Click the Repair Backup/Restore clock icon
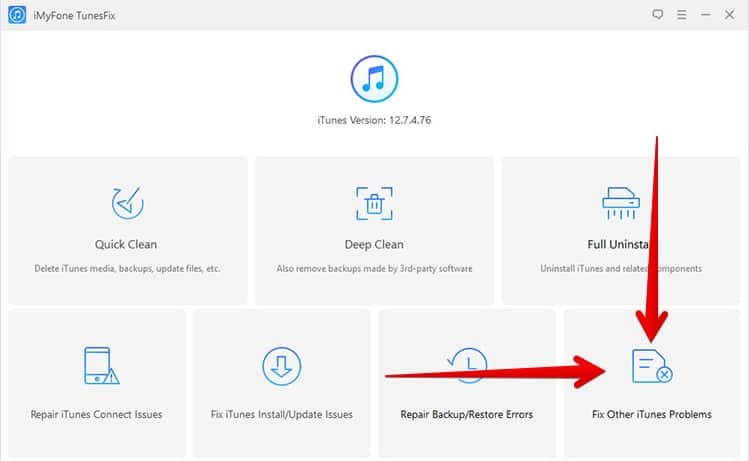This screenshot has height=461, width=749. pos(467,365)
